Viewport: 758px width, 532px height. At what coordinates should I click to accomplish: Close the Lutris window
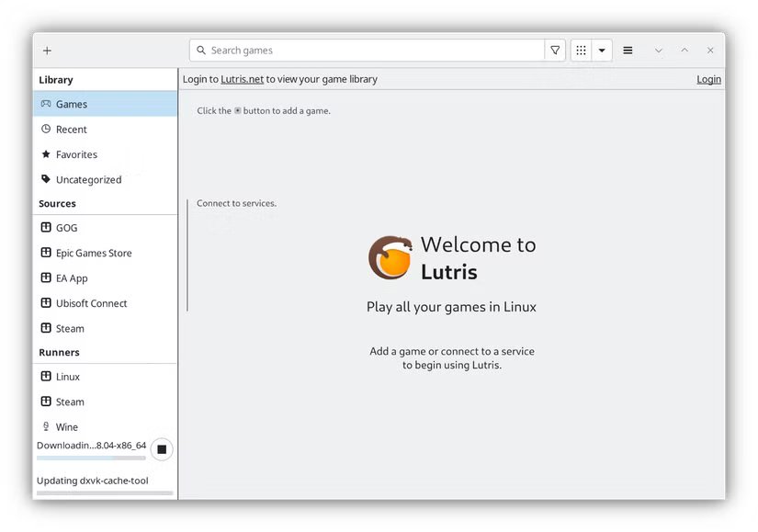click(710, 51)
